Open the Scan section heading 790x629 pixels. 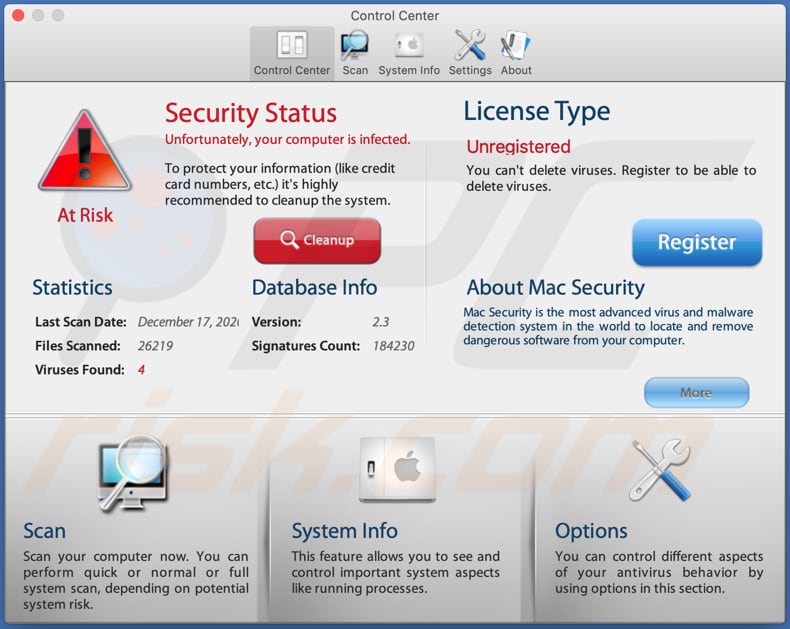click(44, 531)
